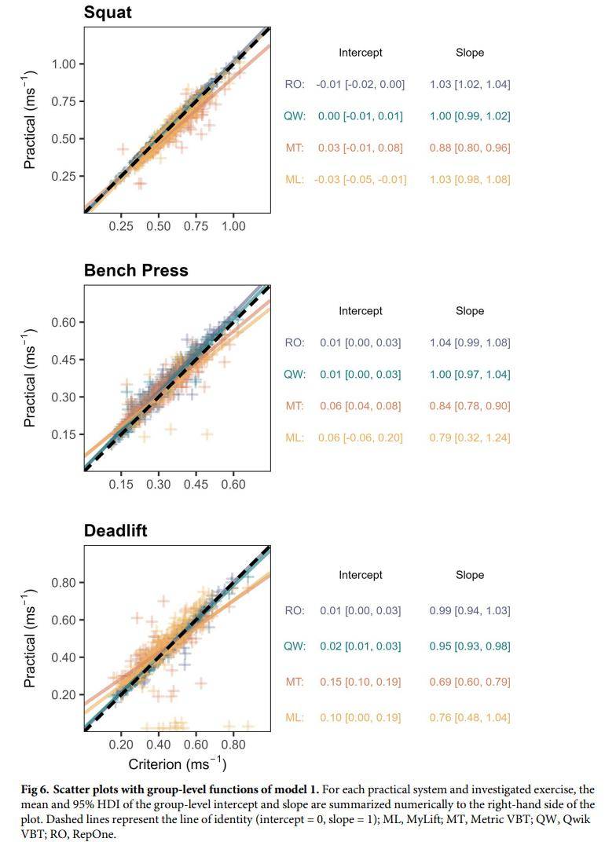Click the RO: label in Squat table
This screenshot has height=842, width=616.
pyautogui.click(x=295, y=84)
